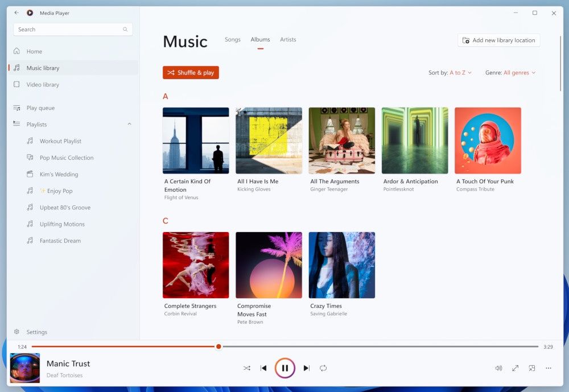Screen dimensions: 569x392
Task: Collapse the Playlists section chevron
Action: tap(130, 124)
